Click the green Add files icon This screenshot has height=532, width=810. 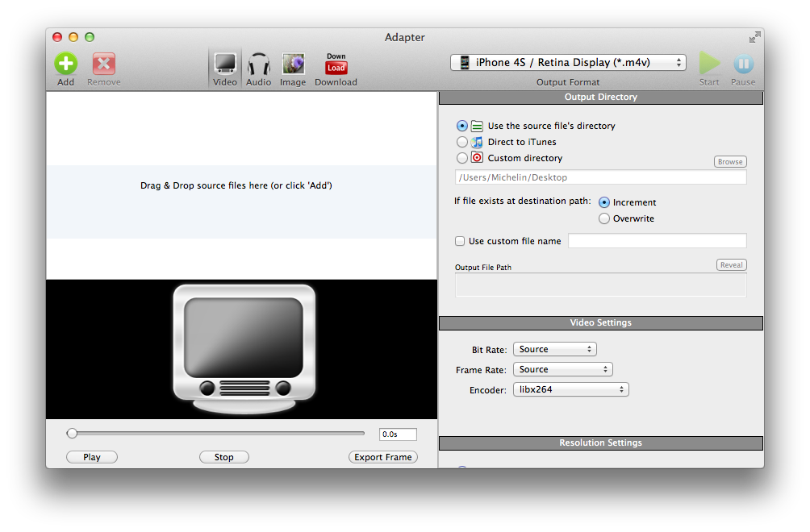coord(66,64)
